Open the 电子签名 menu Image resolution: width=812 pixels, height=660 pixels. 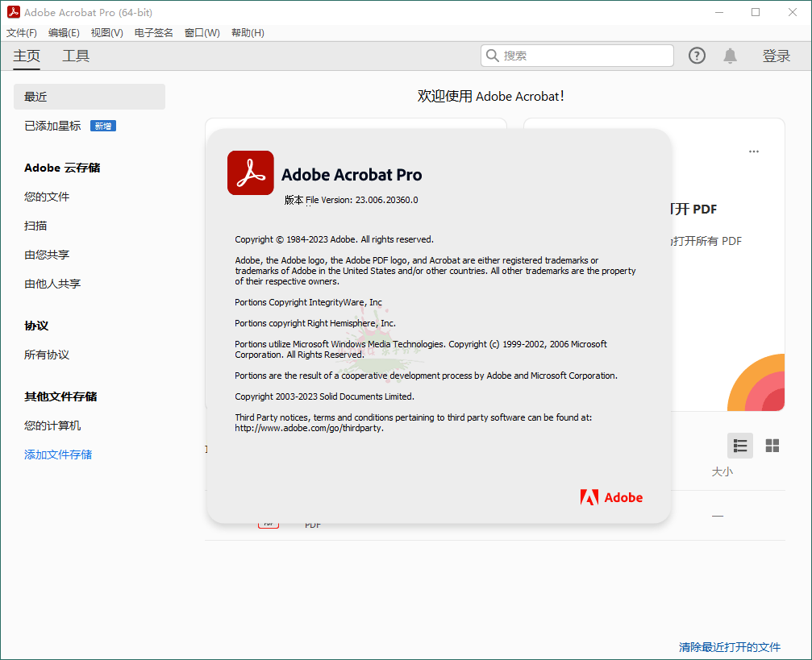(x=153, y=33)
